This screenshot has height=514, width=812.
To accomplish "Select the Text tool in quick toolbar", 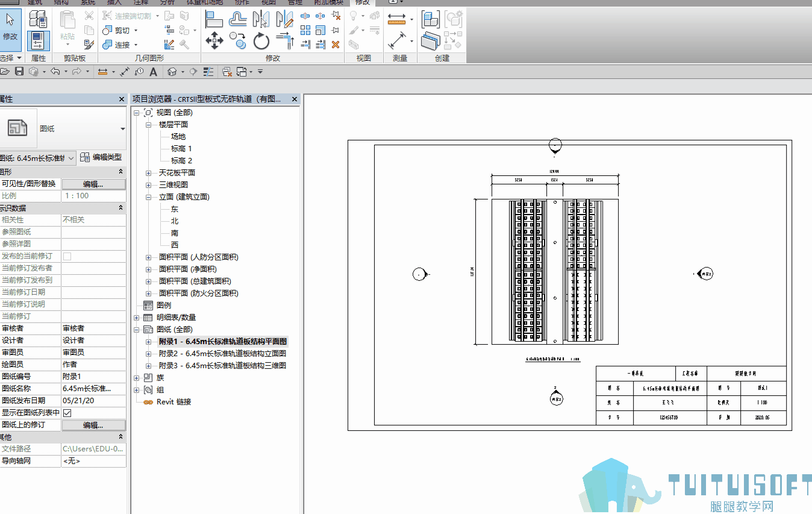I will point(153,72).
